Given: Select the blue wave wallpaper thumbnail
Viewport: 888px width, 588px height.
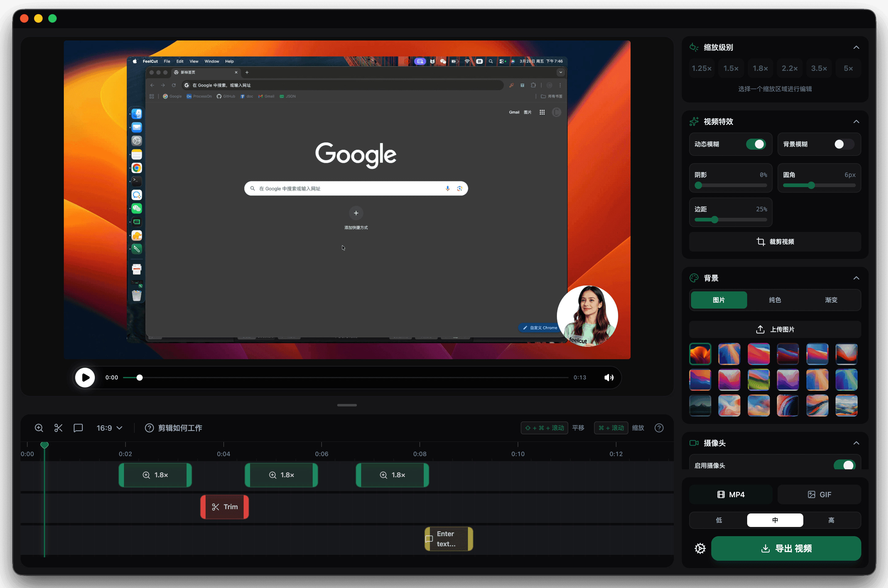Looking at the screenshot, I should coord(729,354).
